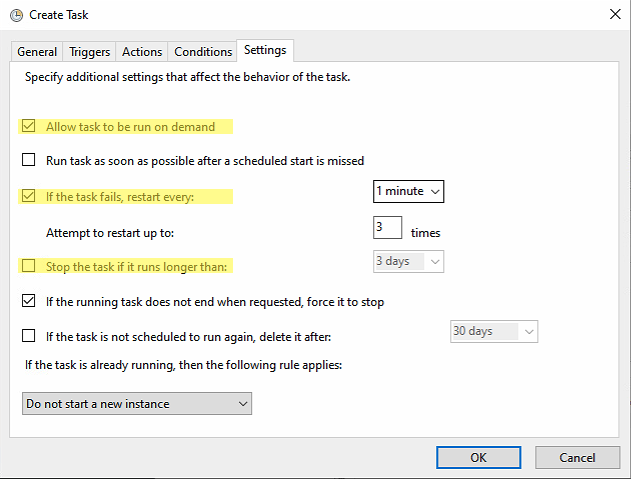Click the Cancel button

[x=577, y=457]
